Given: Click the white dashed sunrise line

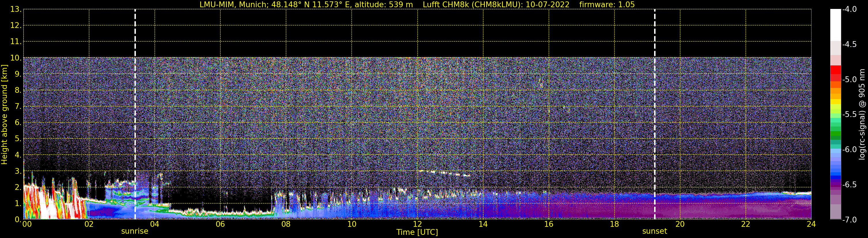Looking at the screenshot, I should (x=135, y=114).
